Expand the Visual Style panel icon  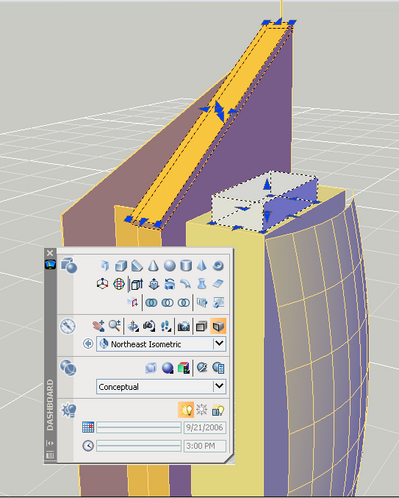click(68, 368)
